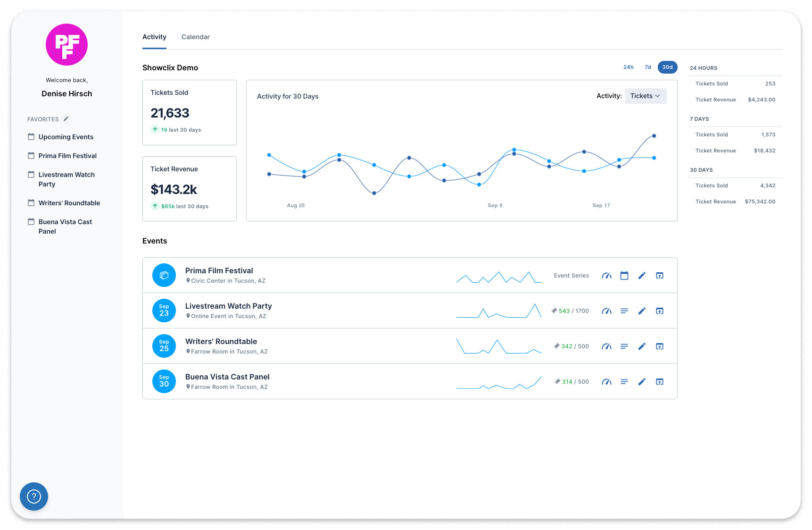Expand Upcoming Events in Favorites
812x530 pixels.
(66, 137)
